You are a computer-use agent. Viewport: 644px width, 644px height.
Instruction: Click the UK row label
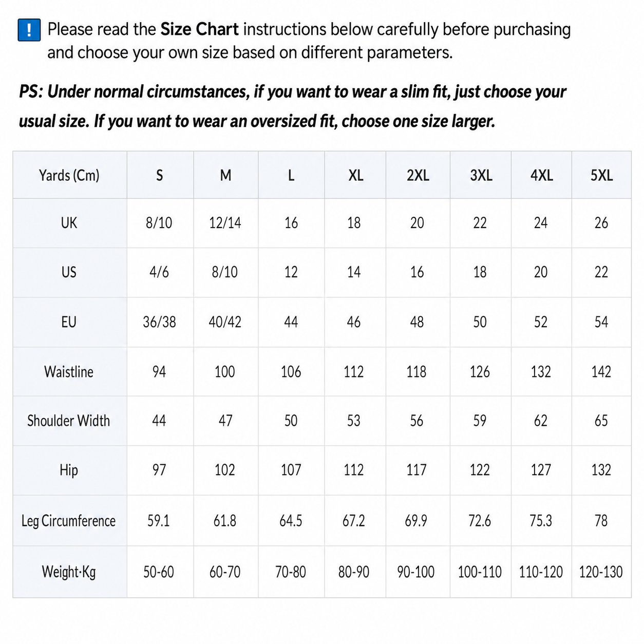tap(69, 223)
